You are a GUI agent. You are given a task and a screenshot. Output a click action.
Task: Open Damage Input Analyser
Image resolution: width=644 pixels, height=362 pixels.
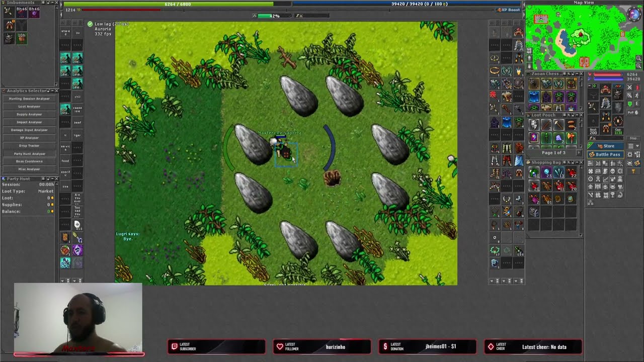[x=29, y=130]
